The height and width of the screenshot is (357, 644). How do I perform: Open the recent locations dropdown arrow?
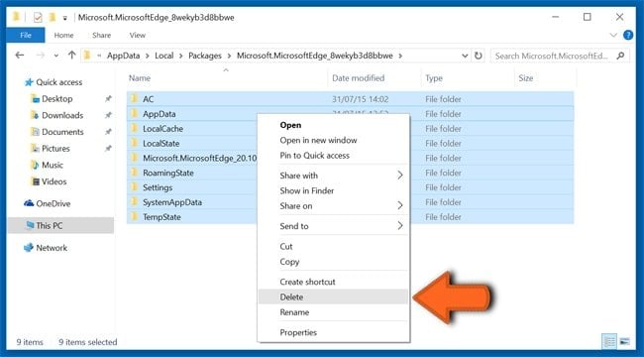(x=56, y=56)
